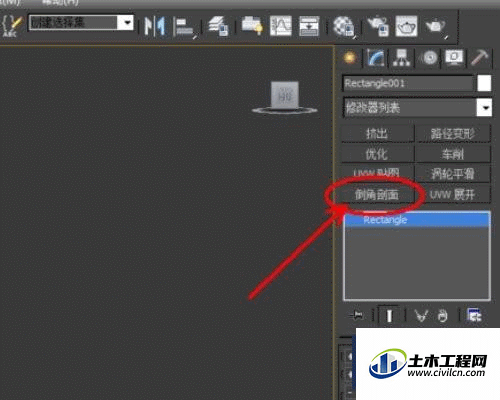Image resolution: width=500 pixels, height=400 pixels.
Task: Apply the 倒角剖面 modifier button
Action: click(377, 194)
